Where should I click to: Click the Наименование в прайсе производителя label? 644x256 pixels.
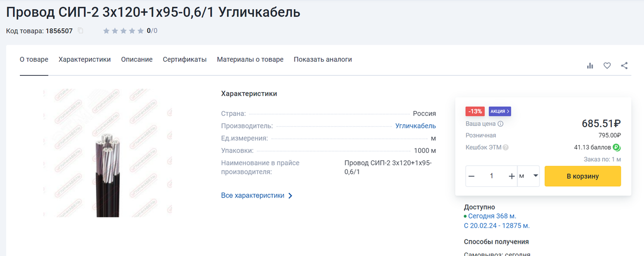click(260, 167)
